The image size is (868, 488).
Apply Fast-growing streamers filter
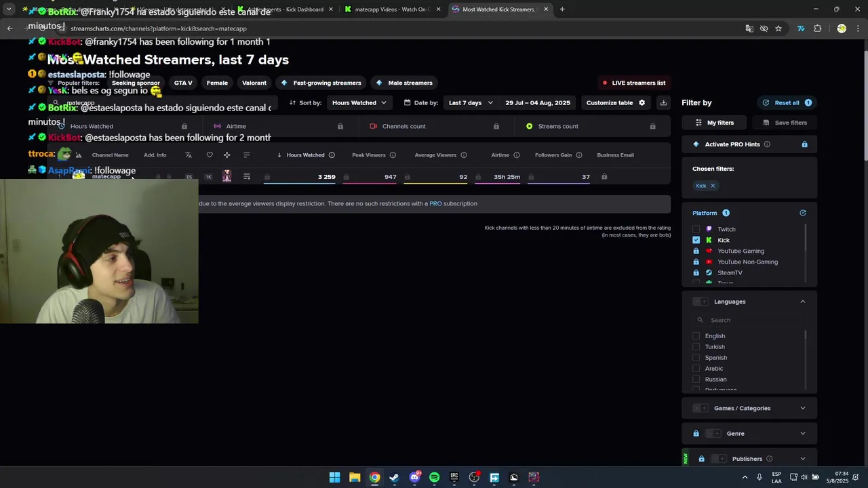[321, 83]
